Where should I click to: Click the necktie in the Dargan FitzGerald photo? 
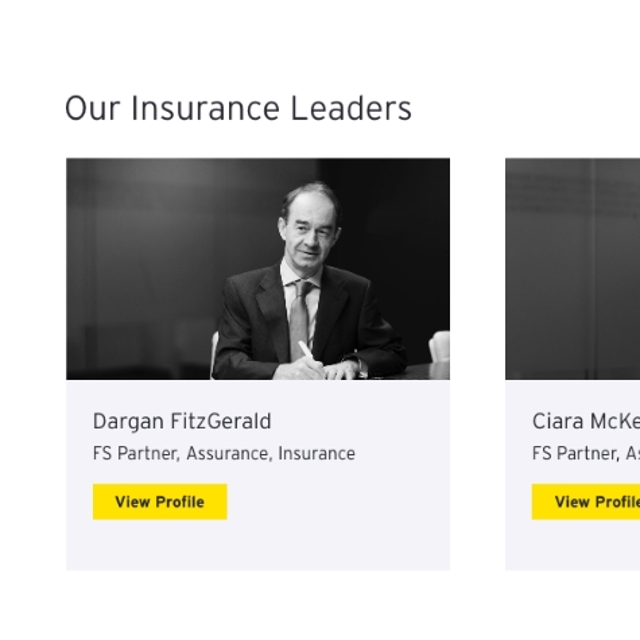[x=299, y=318]
